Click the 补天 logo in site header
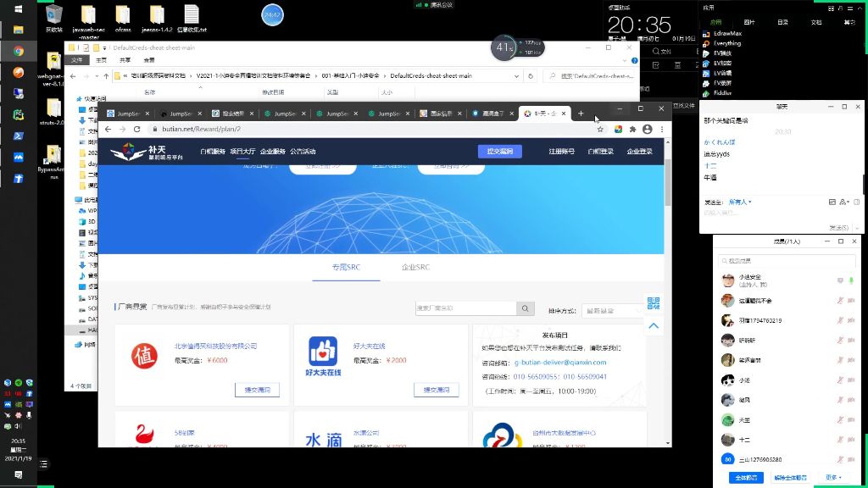 [147, 152]
